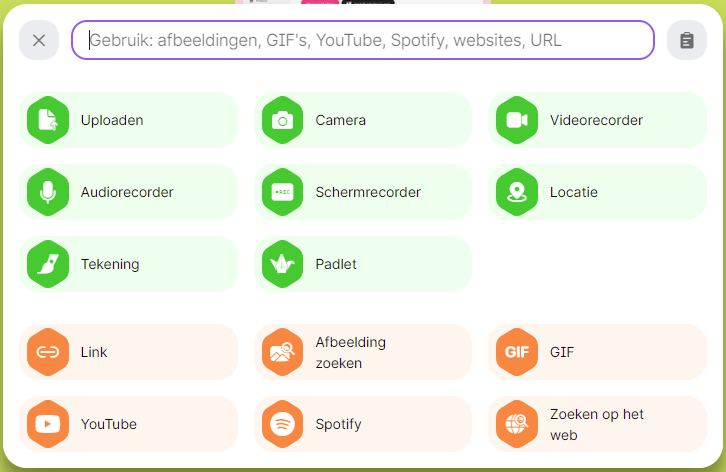Choose the GIF hexagon icon
The image size is (726, 472).
click(x=517, y=352)
